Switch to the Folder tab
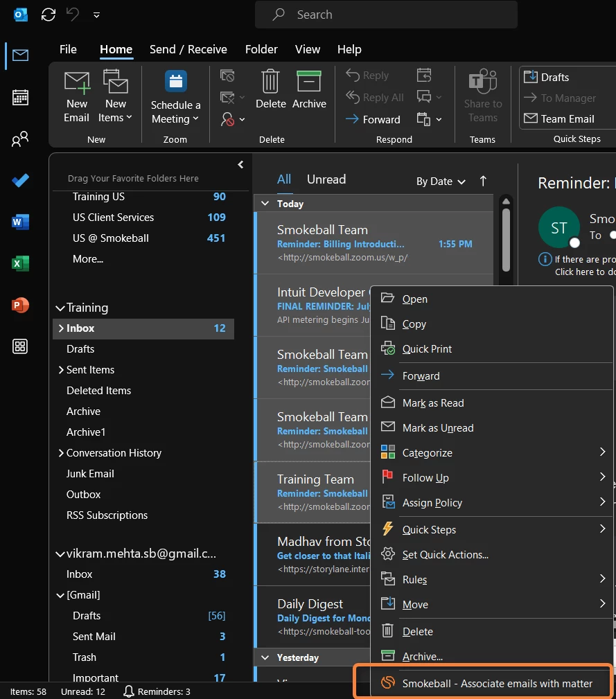The width and height of the screenshot is (616, 699). (261, 49)
